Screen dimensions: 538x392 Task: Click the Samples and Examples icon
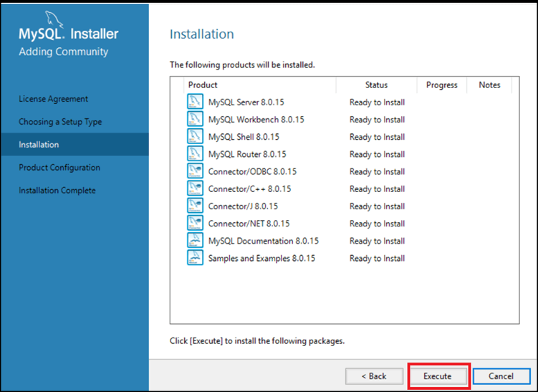(194, 258)
